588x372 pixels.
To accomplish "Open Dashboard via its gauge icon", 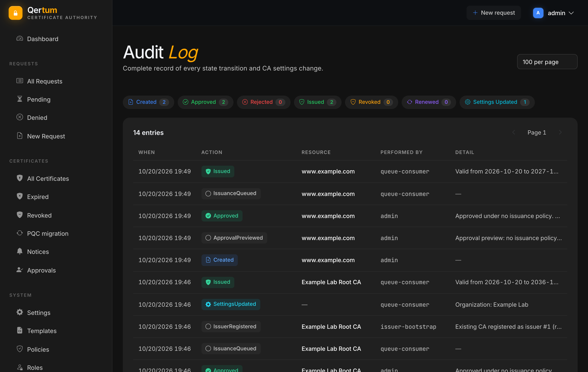I will 19,38.
